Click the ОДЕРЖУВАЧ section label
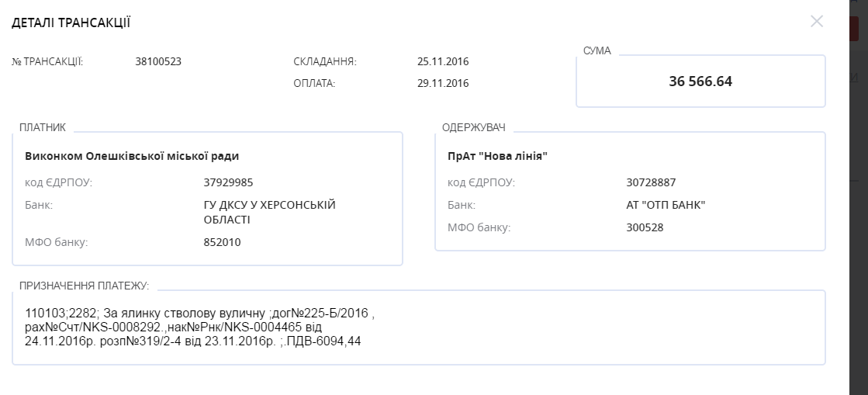 click(474, 128)
